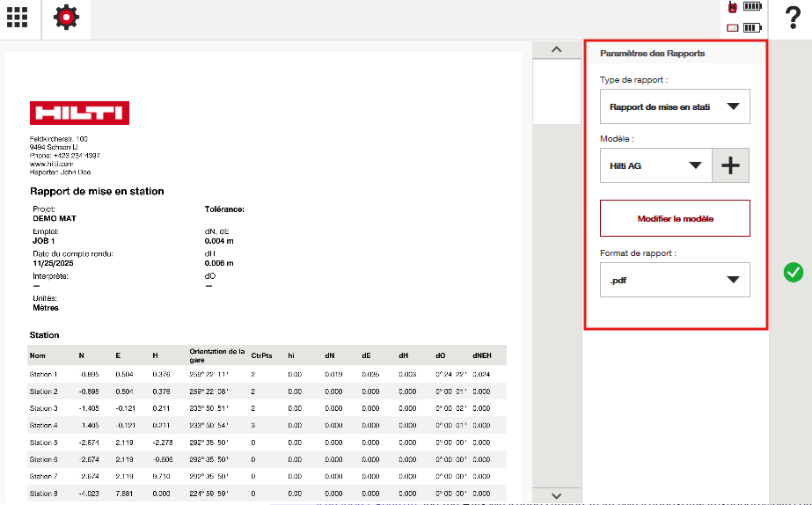This screenshot has width=812, height=505.
Task: Open settings via the gear icon
Action: (66, 18)
